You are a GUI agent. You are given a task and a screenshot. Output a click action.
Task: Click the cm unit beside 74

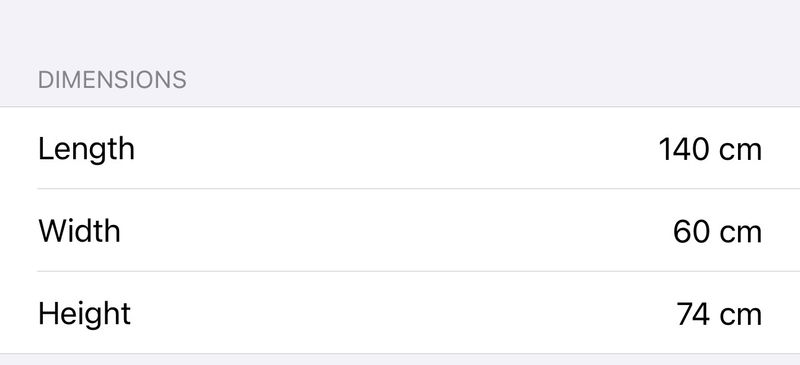click(x=740, y=315)
